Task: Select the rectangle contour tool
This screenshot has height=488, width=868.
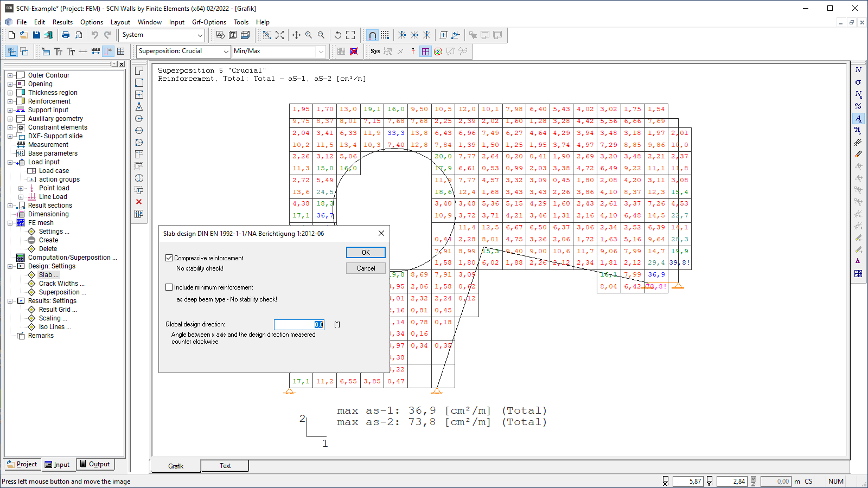Action: pyautogui.click(x=139, y=82)
